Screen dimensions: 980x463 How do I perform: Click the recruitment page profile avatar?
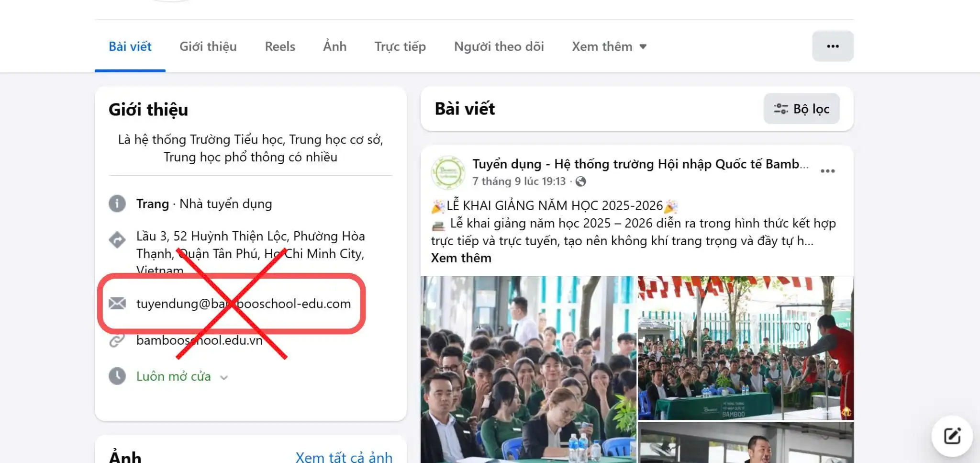(448, 172)
